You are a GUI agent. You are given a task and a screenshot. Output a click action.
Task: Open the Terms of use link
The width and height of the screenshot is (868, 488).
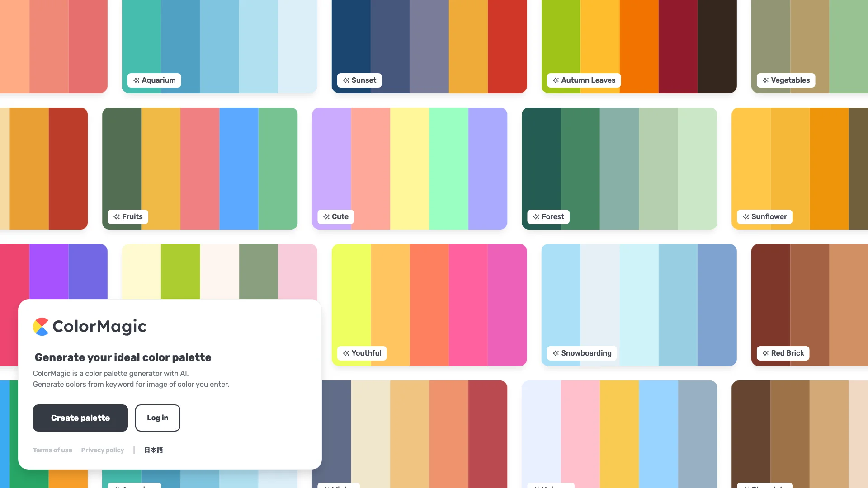52,449
